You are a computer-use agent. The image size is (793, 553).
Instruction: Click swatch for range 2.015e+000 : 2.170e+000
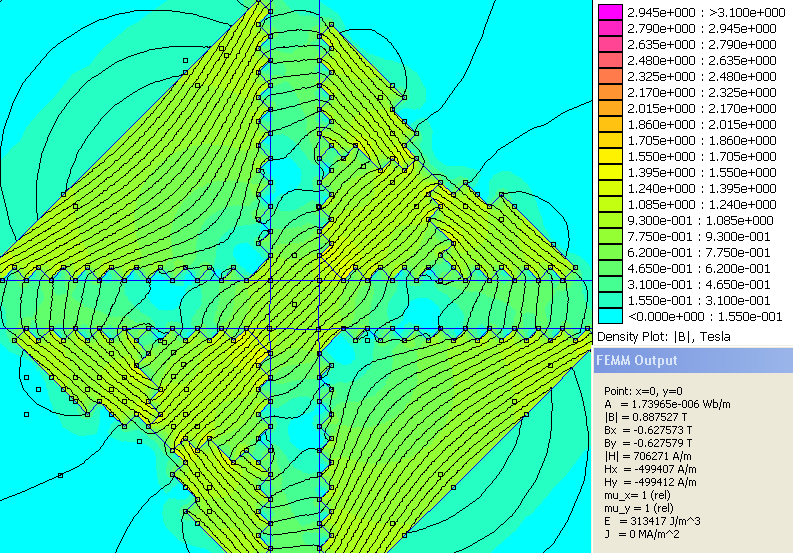pyautogui.click(x=610, y=108)
